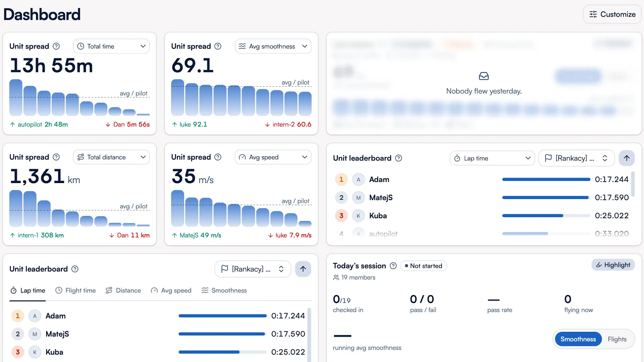This screenshot has height=362, width=644.
Task: Open Avg smoothness metric dropdown
Action: coord(273,46)
